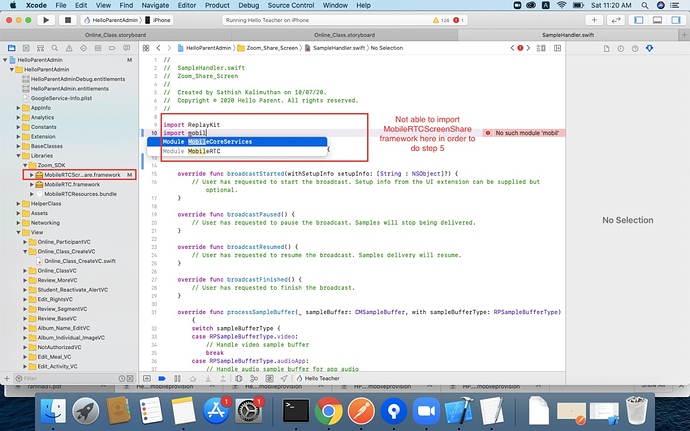Collapse the View folder
The image size is (690, 431).
tap(18, 232)
